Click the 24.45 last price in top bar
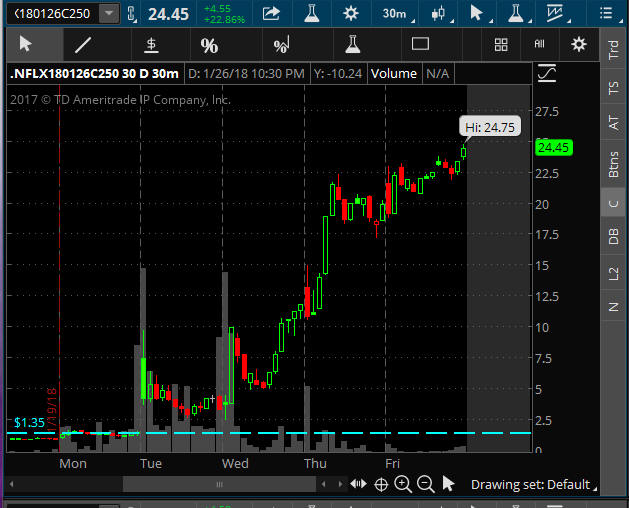Viewport: 629px width, 508px height. [x=168, y=14]
